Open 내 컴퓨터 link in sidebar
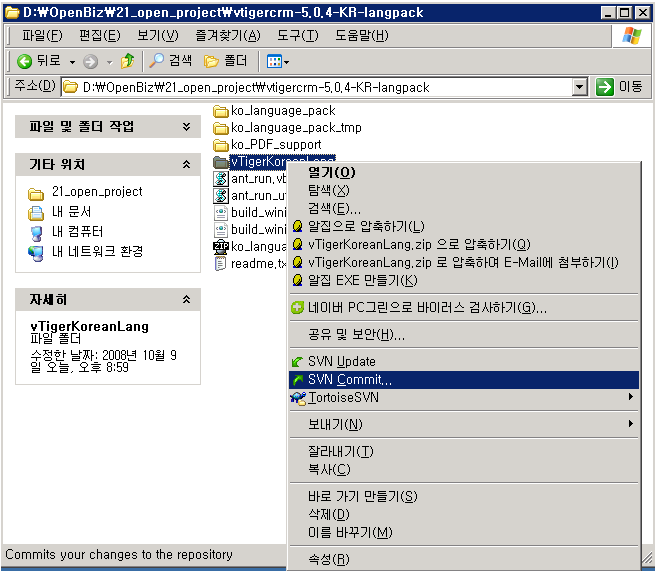 click(x=77, y=231)
